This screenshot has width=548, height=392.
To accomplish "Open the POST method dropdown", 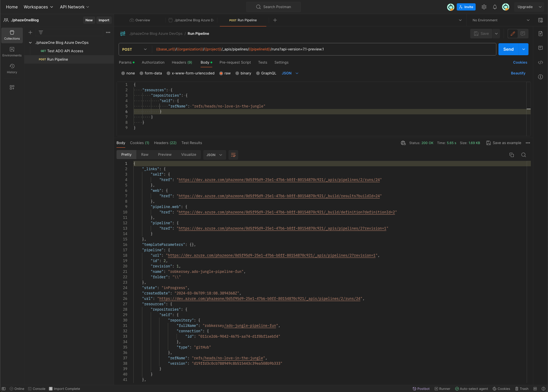I will tap(135, 49).
